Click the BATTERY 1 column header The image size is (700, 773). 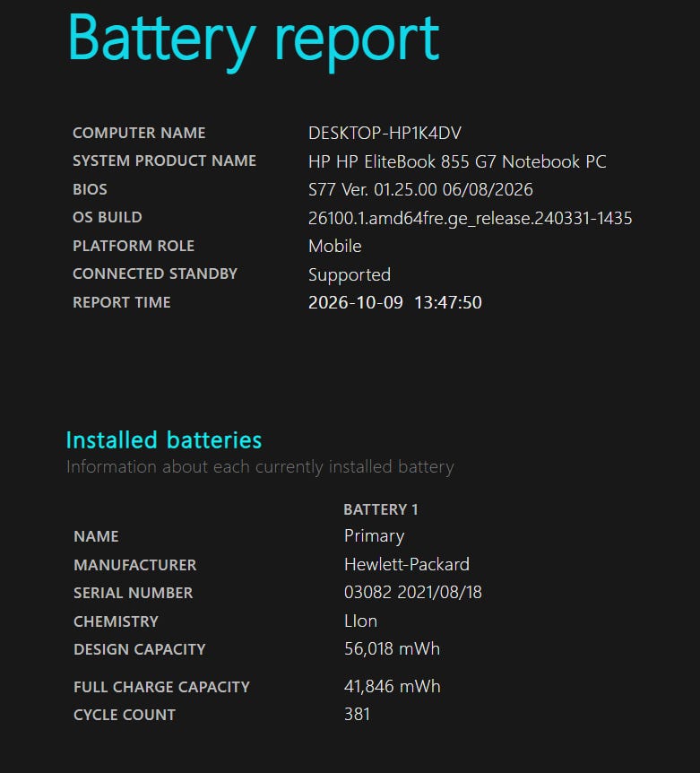coord(381,509)
